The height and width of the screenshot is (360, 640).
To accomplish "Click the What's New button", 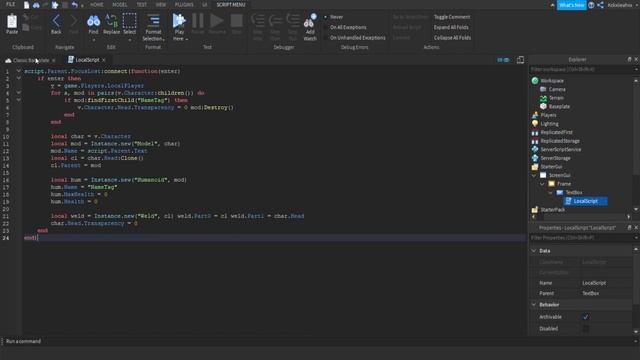I will tap(571, 5).
